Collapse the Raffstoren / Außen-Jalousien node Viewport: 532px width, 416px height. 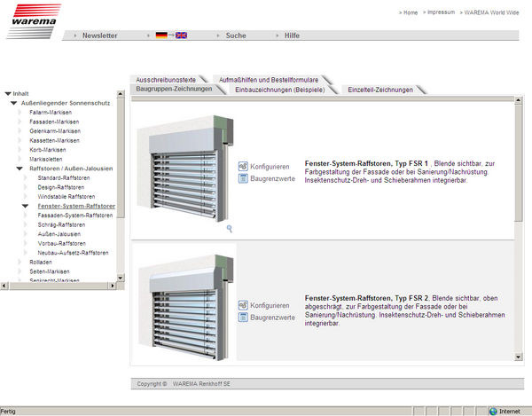20,169
